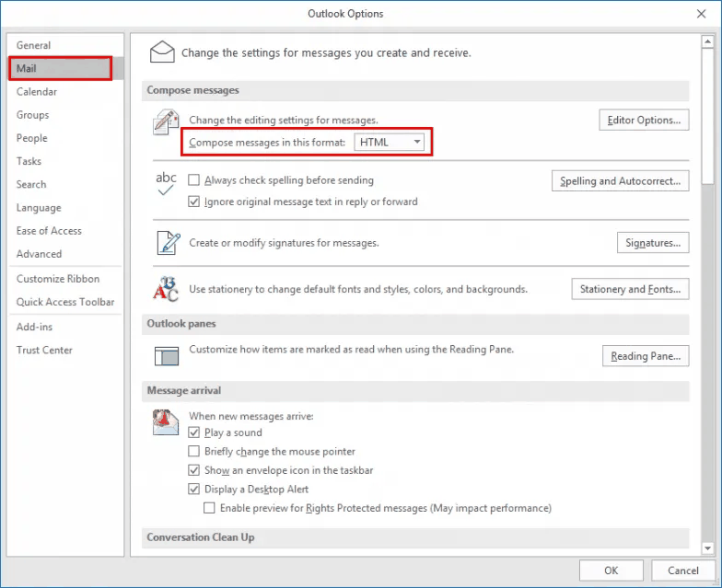
Task: Open the Add-ins category
Action: pos(65,327)
